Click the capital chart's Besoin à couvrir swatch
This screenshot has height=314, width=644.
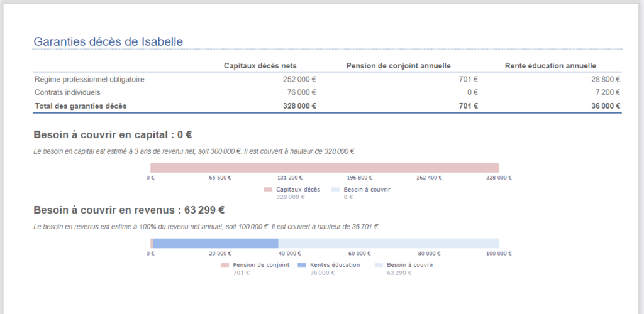pos(335,190)
